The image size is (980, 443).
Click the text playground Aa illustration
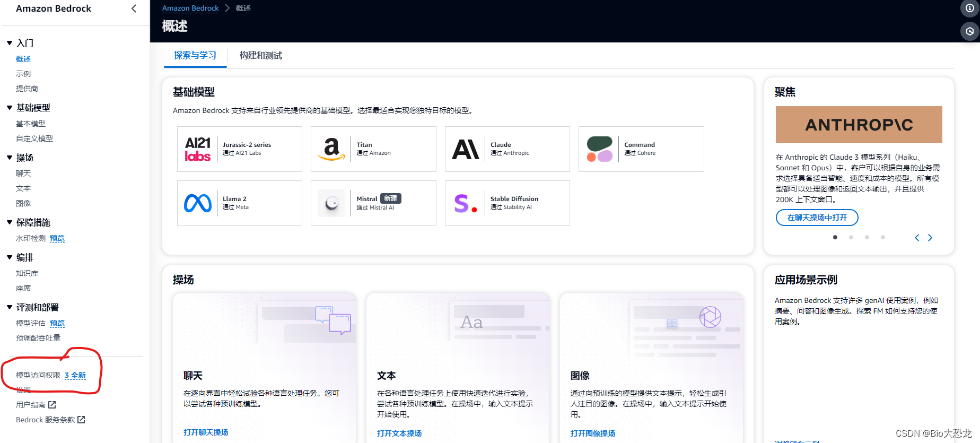498,322
